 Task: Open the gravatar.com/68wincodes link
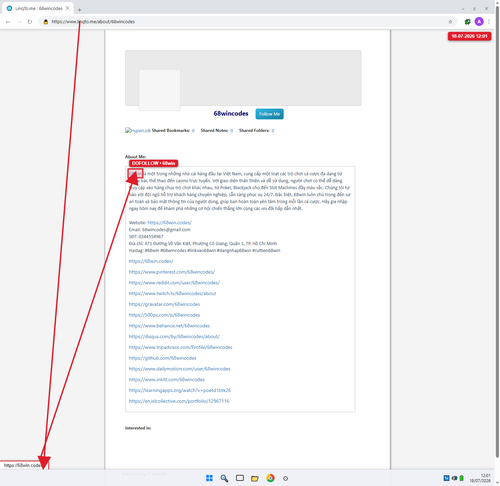tap(164, 304)
